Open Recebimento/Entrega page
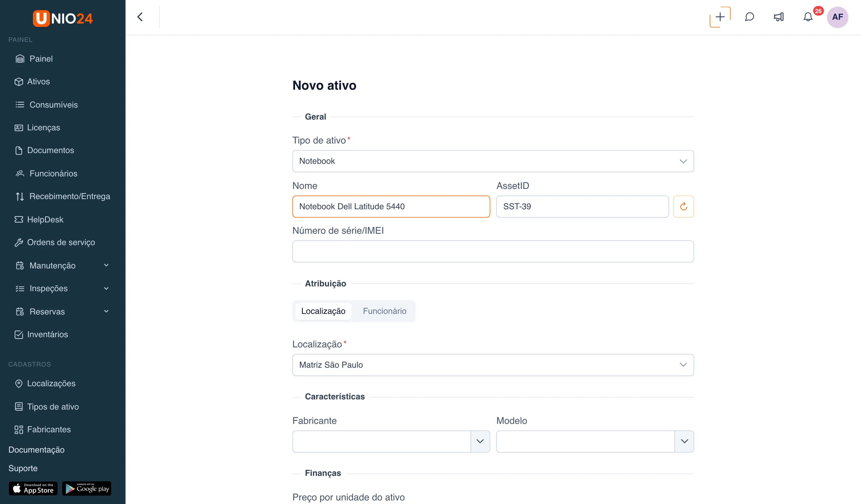 [63, 196]
